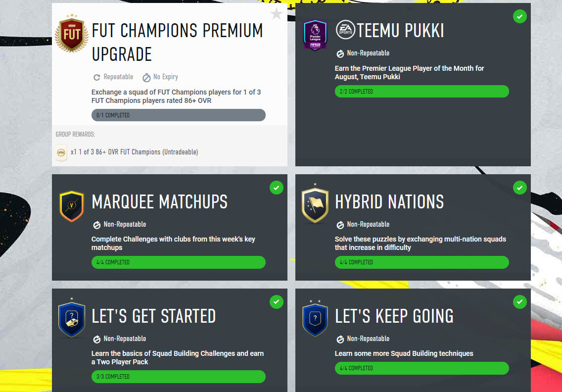Click green checkmark on Let's Get Started

(277, 302)
